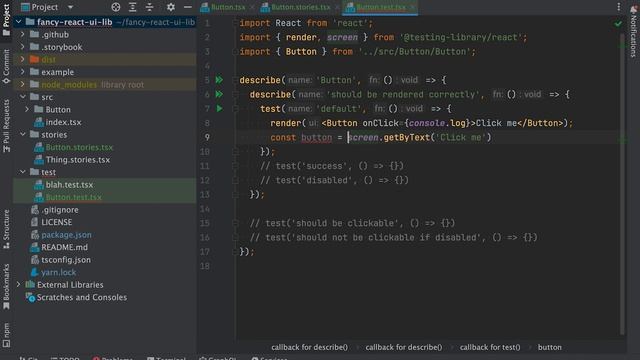Click the 'screen' import on line 2
This screenshot has height=360, width=640.
tap(342, 38)
